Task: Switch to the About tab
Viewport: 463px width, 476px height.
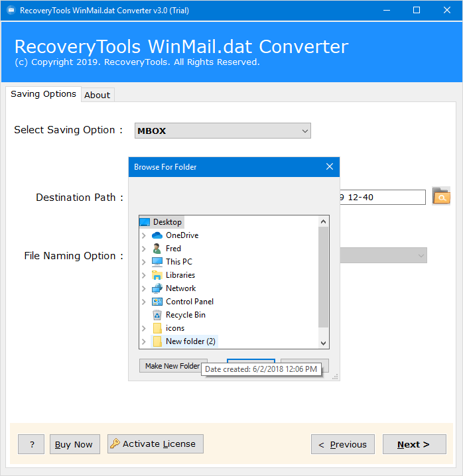Action: coord(98,95)
